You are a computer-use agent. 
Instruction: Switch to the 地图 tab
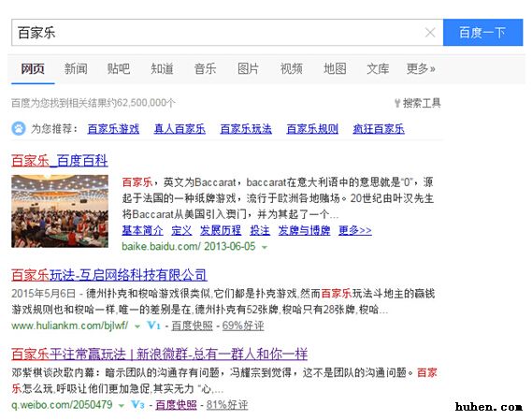tap(335, 69)
